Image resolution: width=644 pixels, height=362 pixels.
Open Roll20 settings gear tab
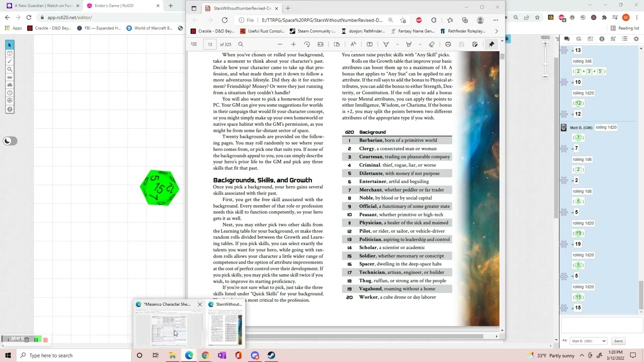point(636,39)
